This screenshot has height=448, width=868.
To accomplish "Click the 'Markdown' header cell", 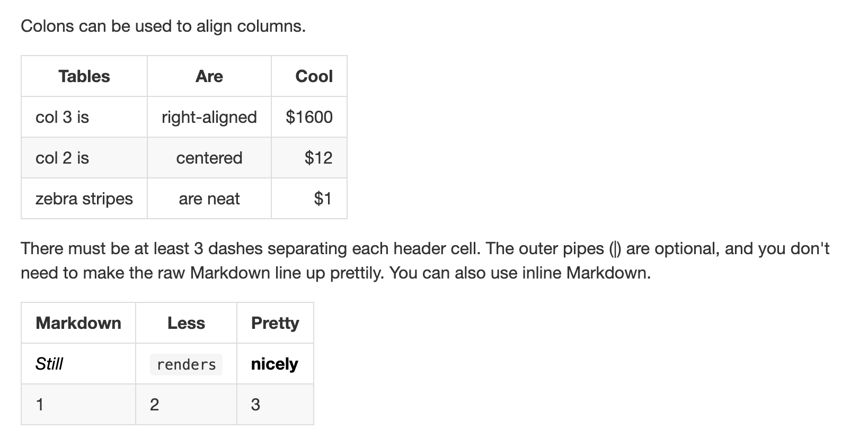I will [x=78, y=323].
